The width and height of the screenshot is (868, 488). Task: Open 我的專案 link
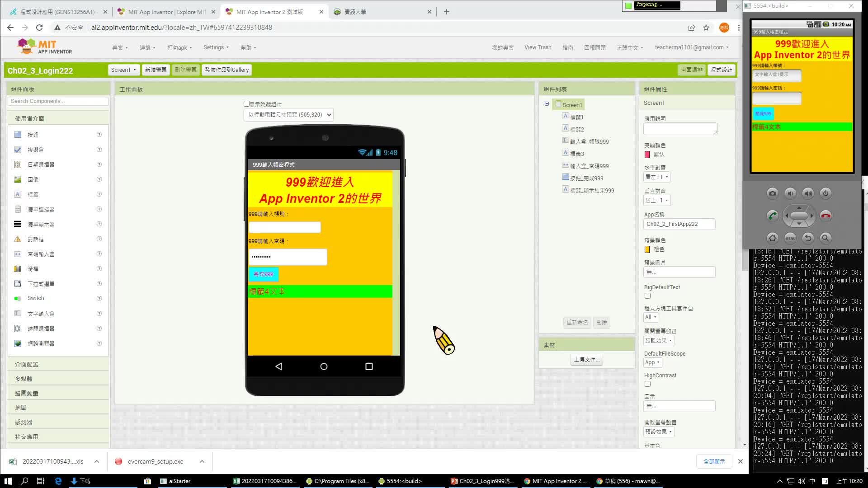point(503,47)
